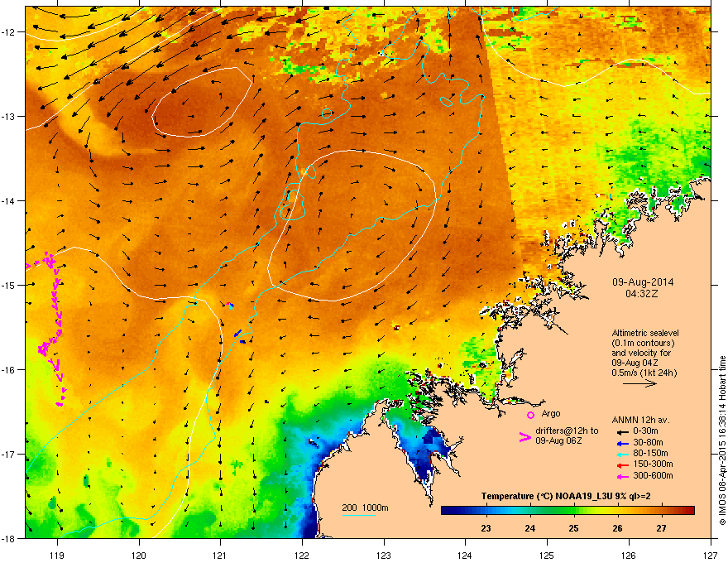Click the 'Argo' legend label
This screenshot has width=728, height=563.
pyautogui.click(x=551, y=413)
